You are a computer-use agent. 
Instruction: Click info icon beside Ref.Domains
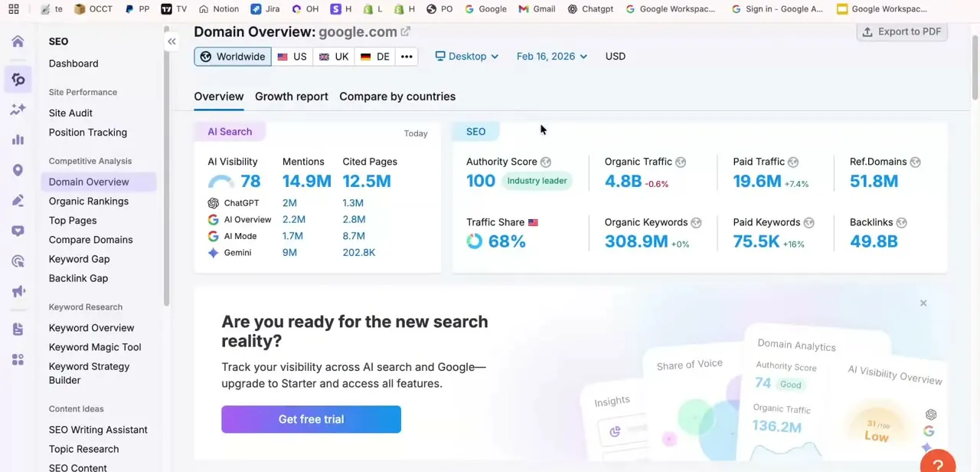pyautogui.click(x=915, y=162)
